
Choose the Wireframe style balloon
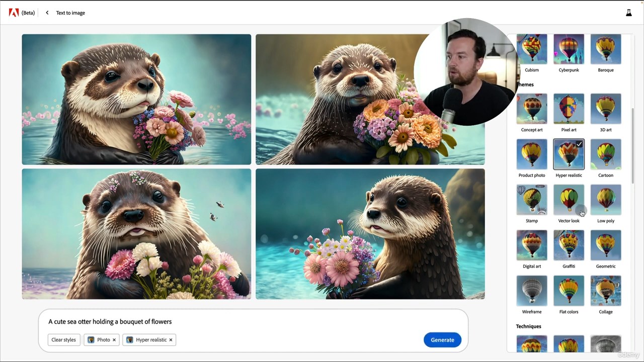tap(531, 291)
